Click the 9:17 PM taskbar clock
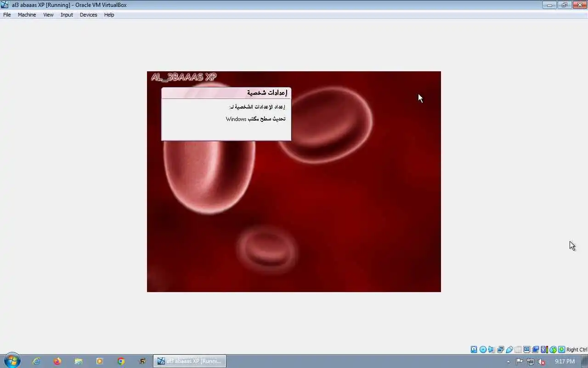The width and height of the screenshot is (588, 368). 565,362
